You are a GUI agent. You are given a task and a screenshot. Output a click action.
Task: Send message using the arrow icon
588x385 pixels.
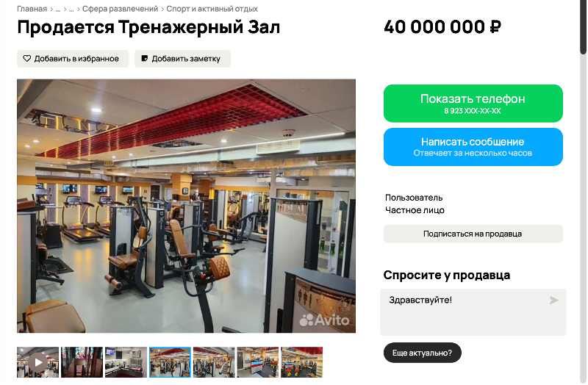pyautogui.click(x=554, y=301)
